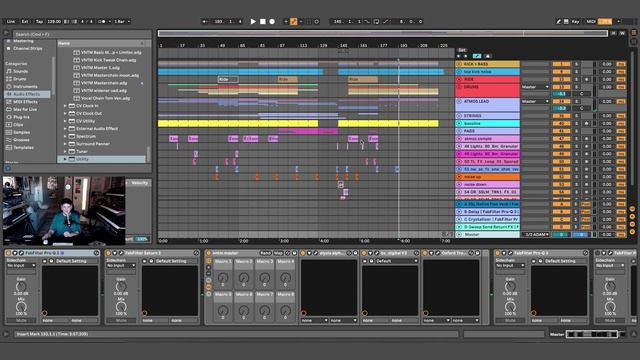
Task: Click the tempo value 120.00 field
Action: [54, 22]
